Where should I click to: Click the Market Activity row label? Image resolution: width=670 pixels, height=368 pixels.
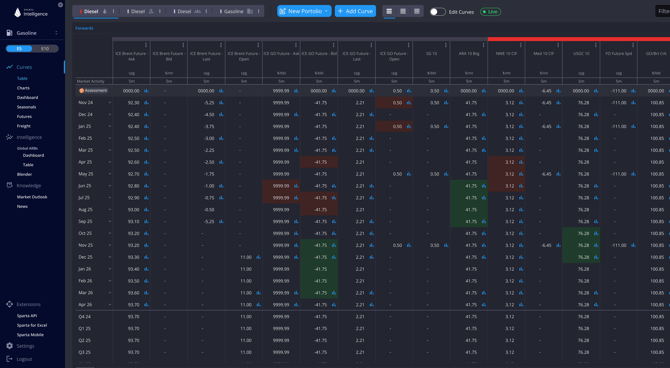pyautogui.click(x=91, y=81)
